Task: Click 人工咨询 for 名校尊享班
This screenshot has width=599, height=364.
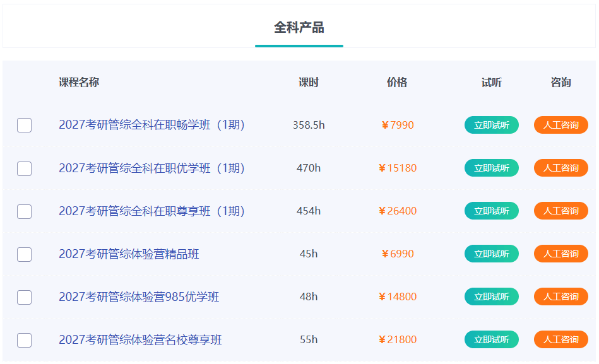Action: coord(560,339)
